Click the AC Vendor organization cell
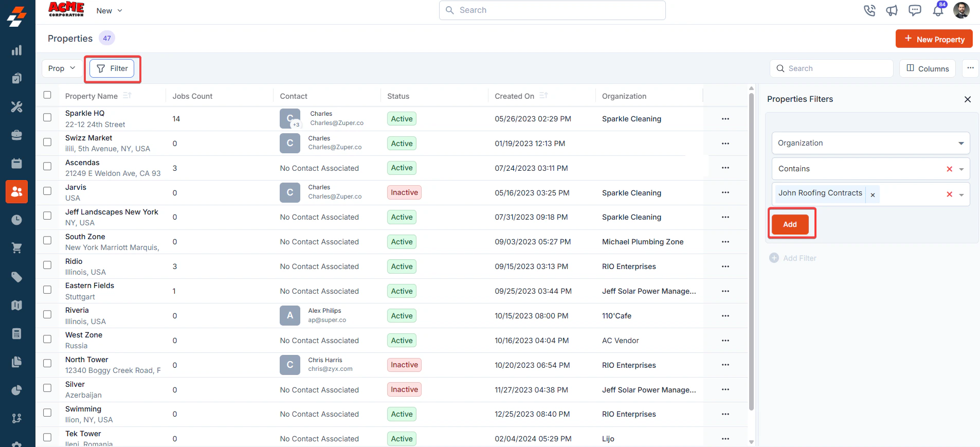The width and height of the screenshot is (980, 447). (x=621, y=341)
